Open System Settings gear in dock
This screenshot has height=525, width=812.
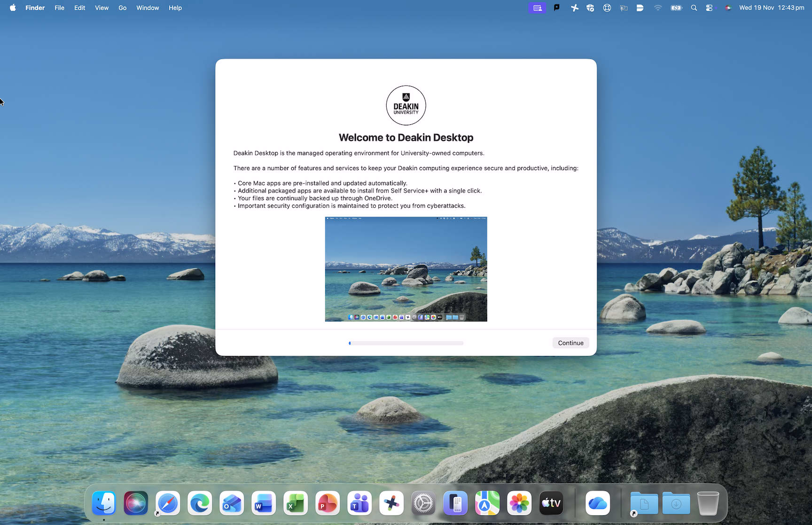tap(423, 504)
